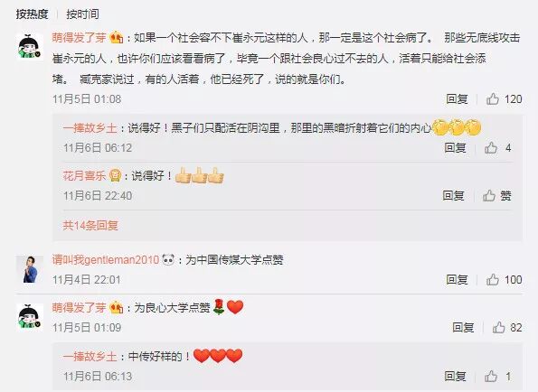Reply to 一捧故乡土's 06:12 comment
This screenshot has width=538, height=392.
456,148
